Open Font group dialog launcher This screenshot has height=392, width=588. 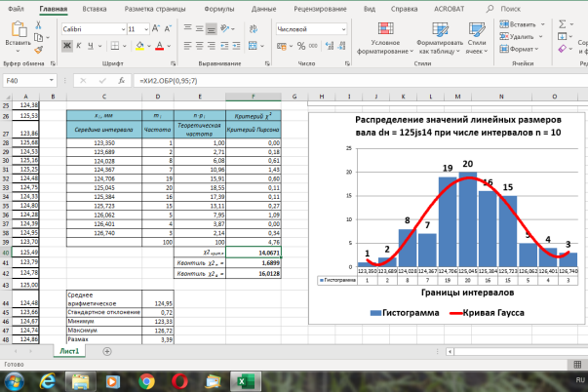[174, 63]
